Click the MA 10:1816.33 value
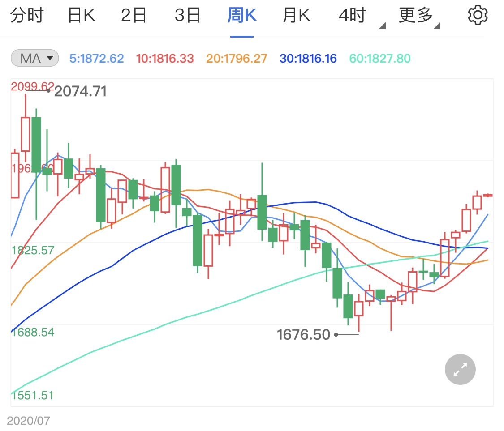This screenshot has width=504, height=431. pyautogui.click(x=164, y=59)
